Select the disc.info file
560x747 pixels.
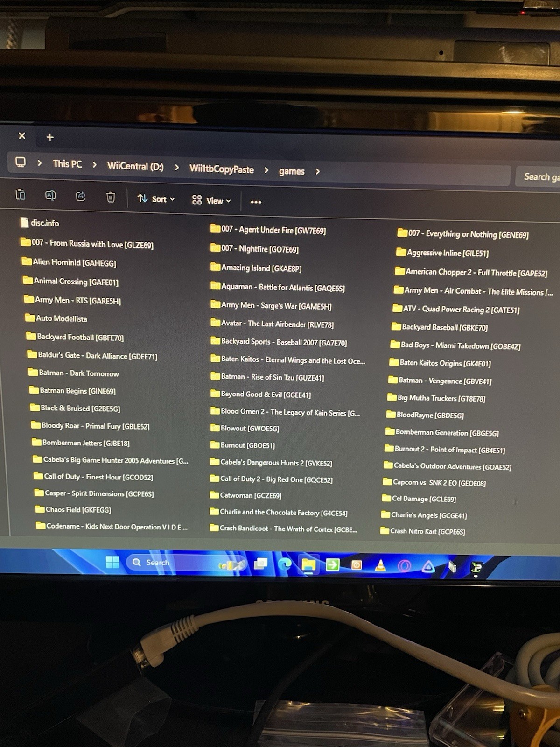coord(40,223)
